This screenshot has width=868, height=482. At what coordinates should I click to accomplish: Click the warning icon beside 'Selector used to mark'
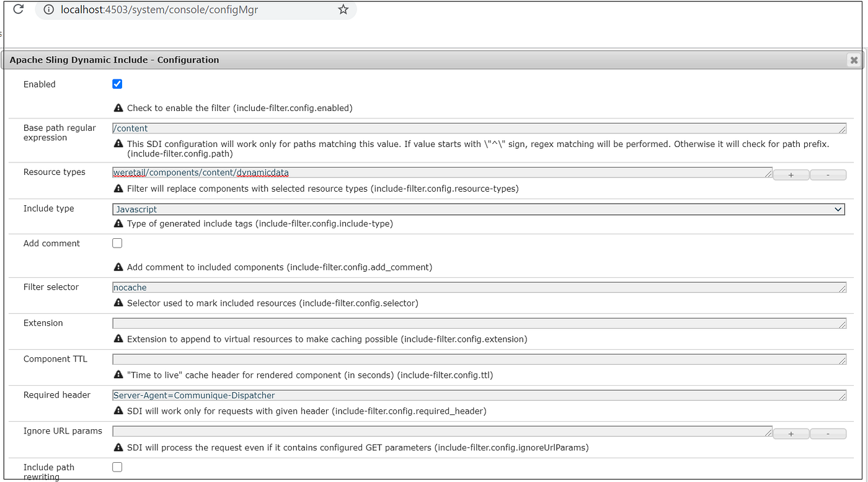[x=118, y=303]
